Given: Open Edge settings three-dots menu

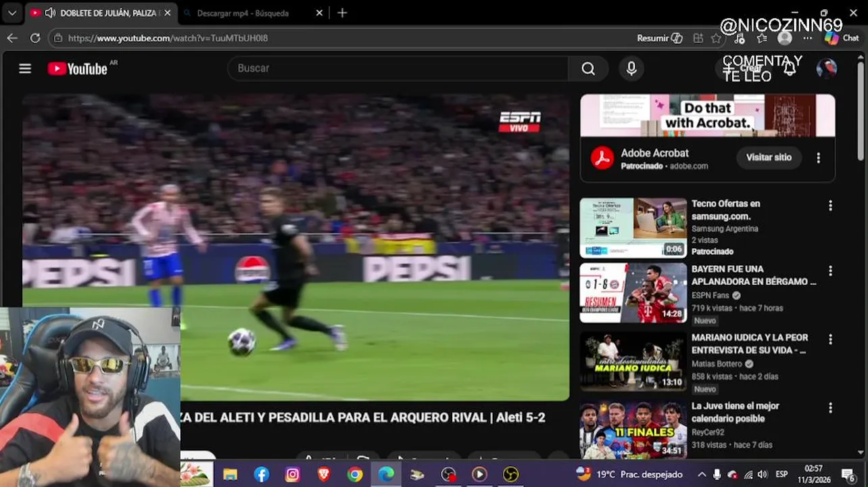Looking at the screenshot, I should click(x=807, y=38).
